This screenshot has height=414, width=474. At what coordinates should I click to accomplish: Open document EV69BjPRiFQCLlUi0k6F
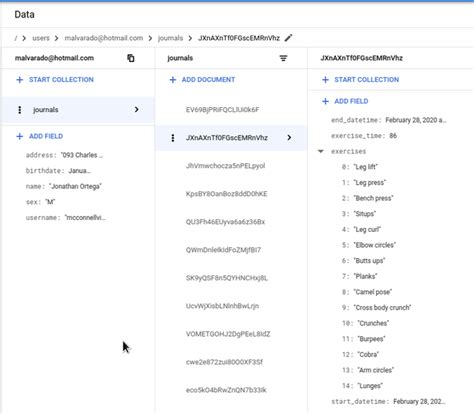[222, 110]
